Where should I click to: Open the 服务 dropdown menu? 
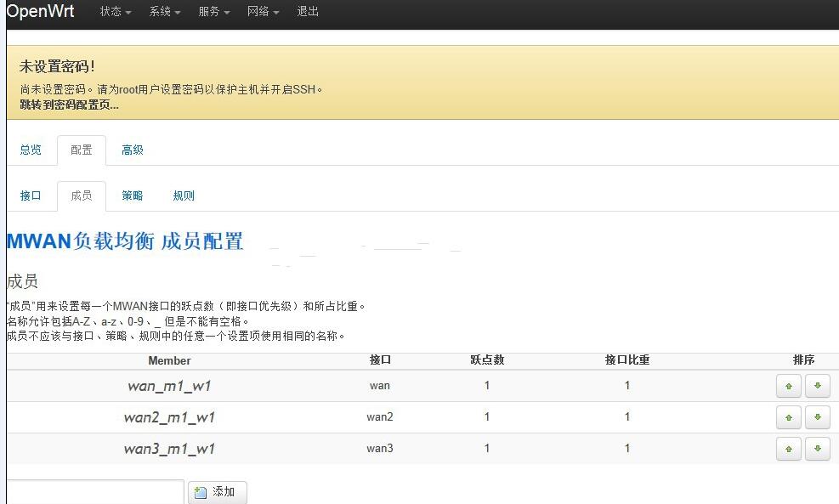coord(214,12)
